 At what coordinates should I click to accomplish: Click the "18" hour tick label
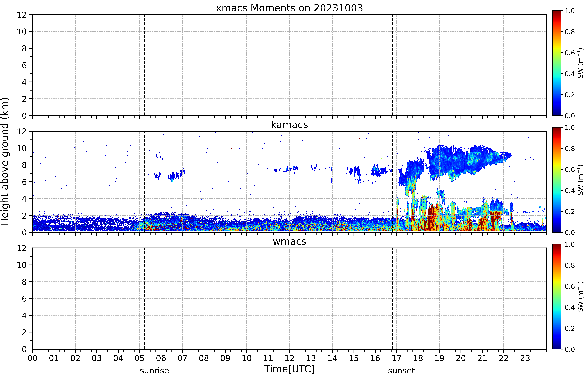[x=418, y=358]
